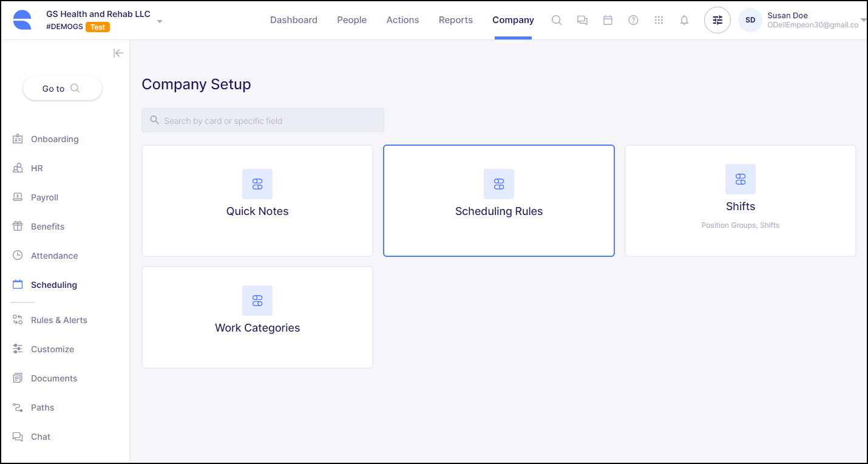Open the settings sliders button
Screen dimensions: 868x464
coord(717,20)
